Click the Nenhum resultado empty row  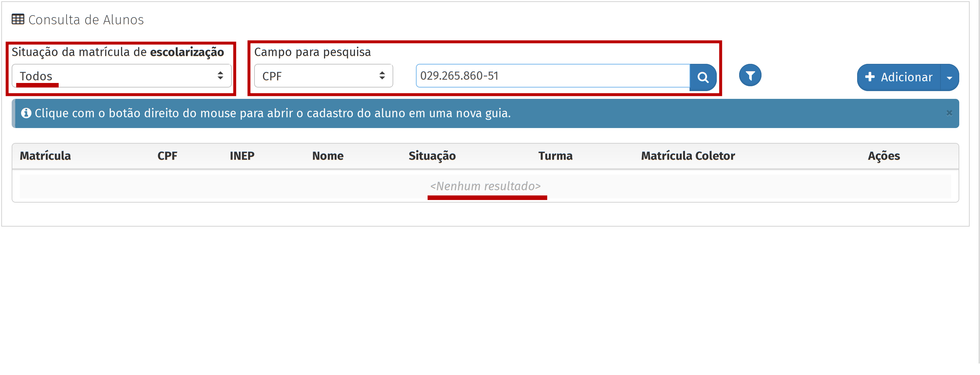tap(485, 186)
